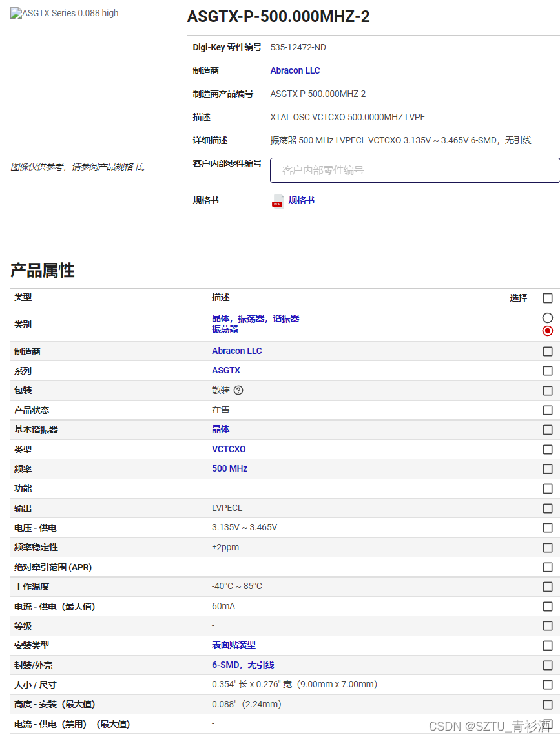Screen dimensions: 560x739
Task: Open the Abracon LLC link in attributes table
Action: point(236,351)
